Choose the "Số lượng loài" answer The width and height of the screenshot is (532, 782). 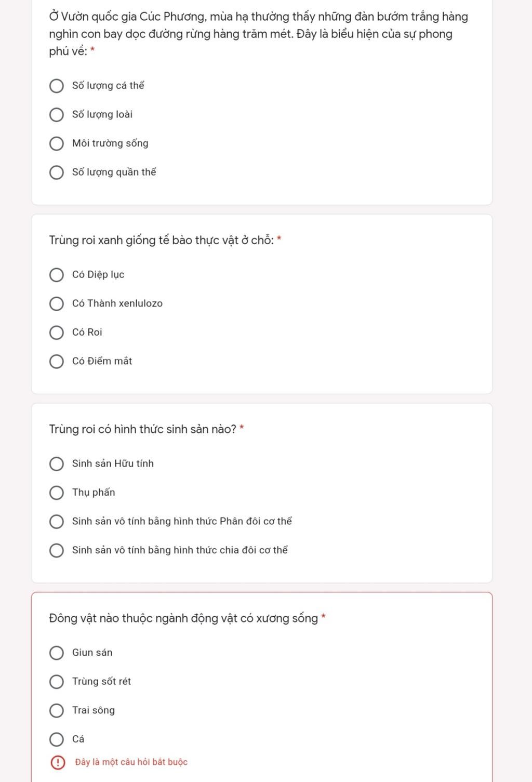(56, 114)
